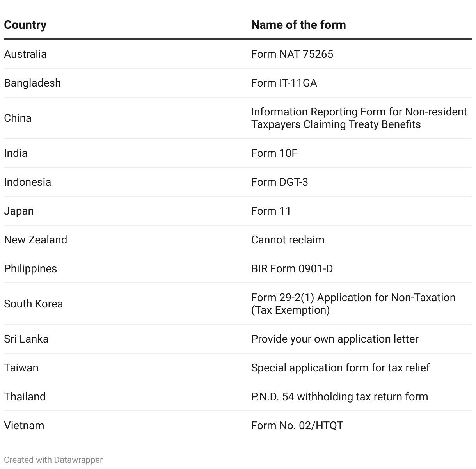Click the South Korea country cell
The height and width of the screenshot is (469, 476).
[x=34, y=304]
